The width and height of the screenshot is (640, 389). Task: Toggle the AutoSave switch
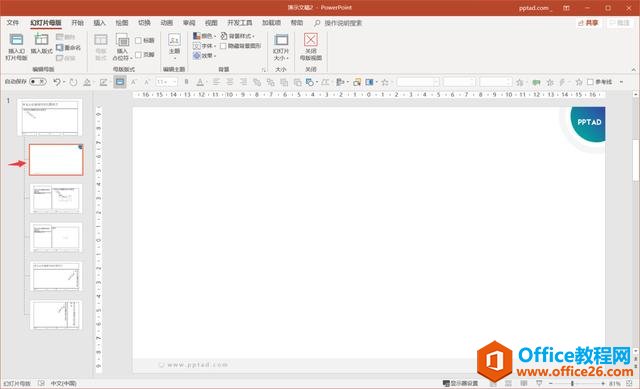(38, 82)
